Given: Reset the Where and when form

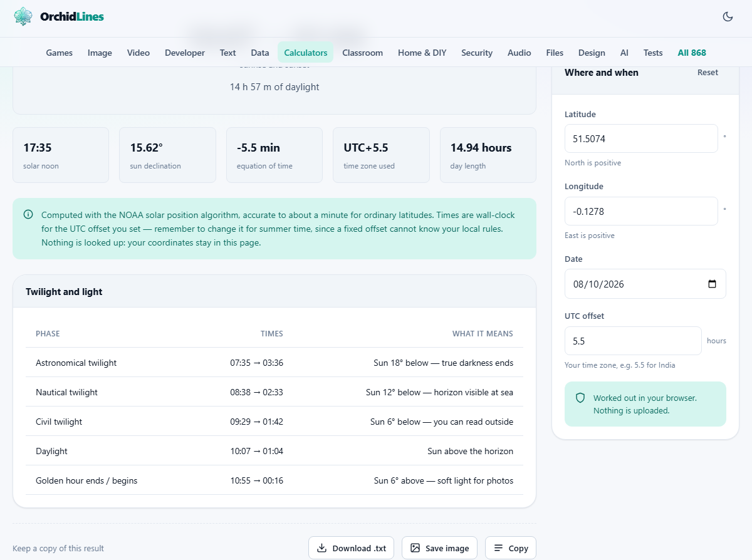Looking at the screenshot, I should tap(708, 73).
